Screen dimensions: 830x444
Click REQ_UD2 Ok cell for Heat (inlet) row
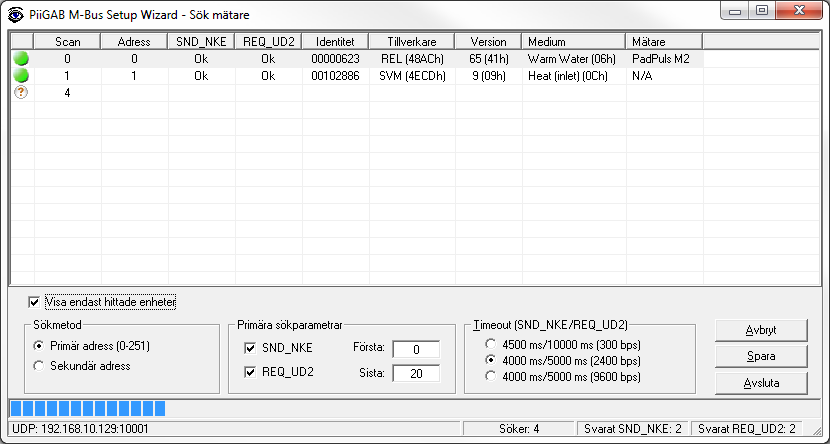[268, 76]
